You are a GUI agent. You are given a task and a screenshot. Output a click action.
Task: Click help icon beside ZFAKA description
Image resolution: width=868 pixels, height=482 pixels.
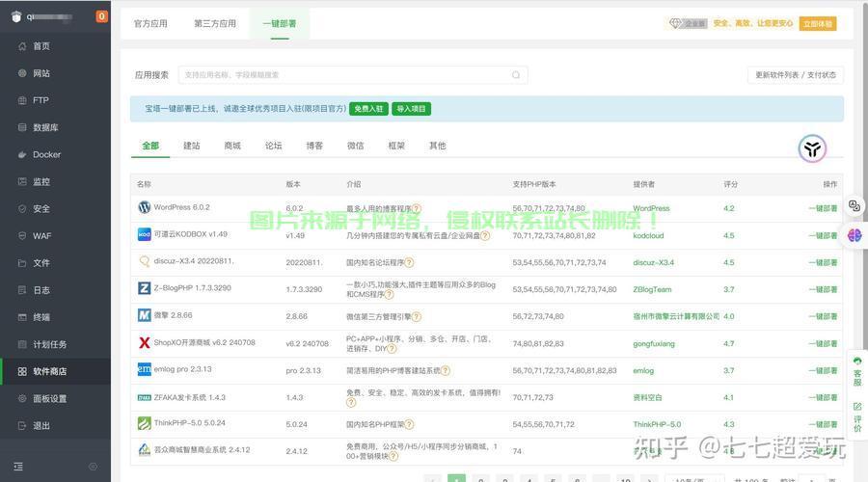(x=351, y=403)
